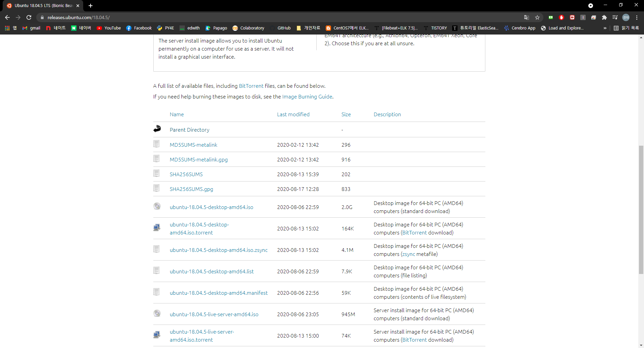Click disc icon beside desktop-amd64.iso
The width and height of the screenshot is (644, 348).
157,206
